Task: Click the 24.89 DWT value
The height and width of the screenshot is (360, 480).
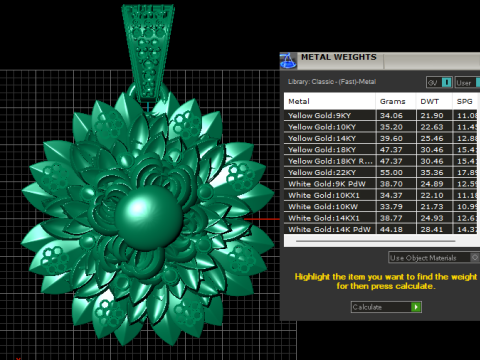Action: (432, 184)
